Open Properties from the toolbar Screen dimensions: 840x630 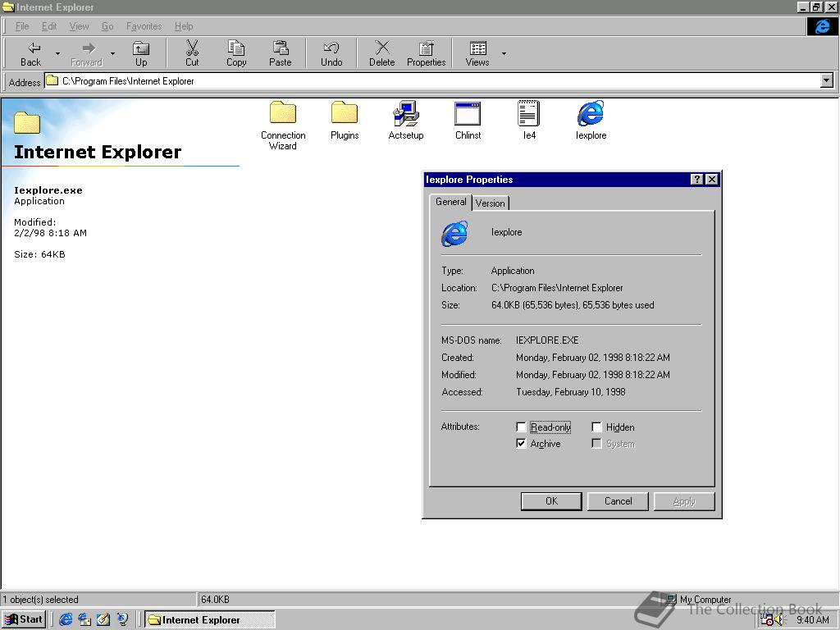pyautogui.click(x=426, y=53)
